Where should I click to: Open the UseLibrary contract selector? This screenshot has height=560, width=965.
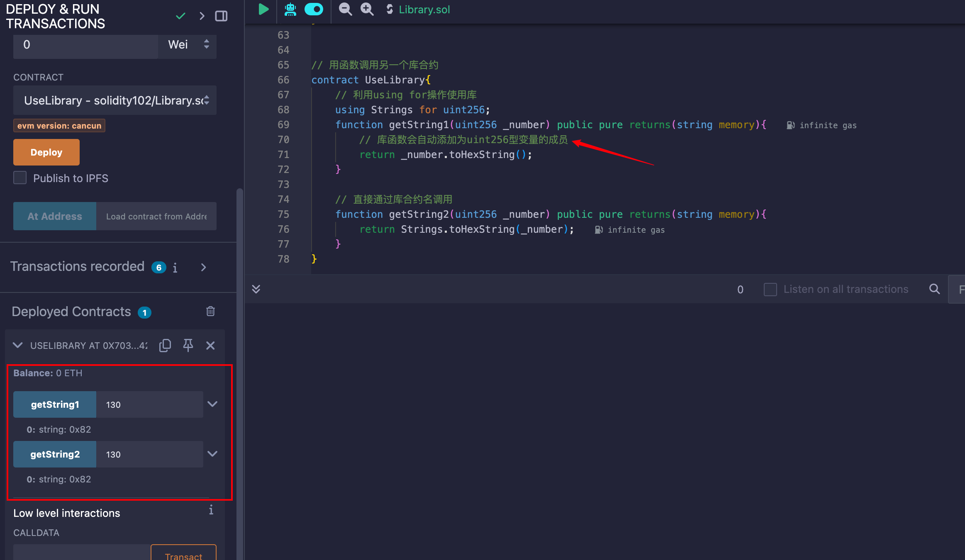click(115, 100)
